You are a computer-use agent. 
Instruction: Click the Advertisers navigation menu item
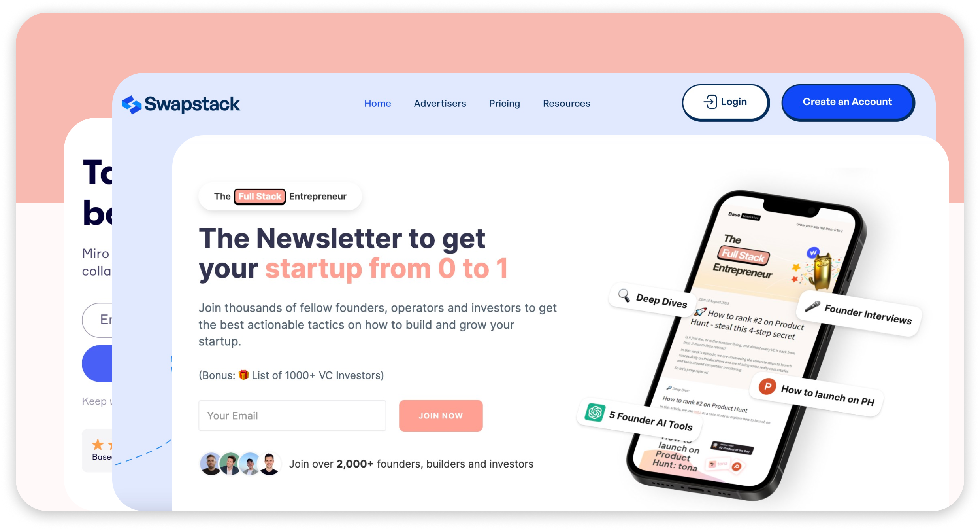coord(439,103)
